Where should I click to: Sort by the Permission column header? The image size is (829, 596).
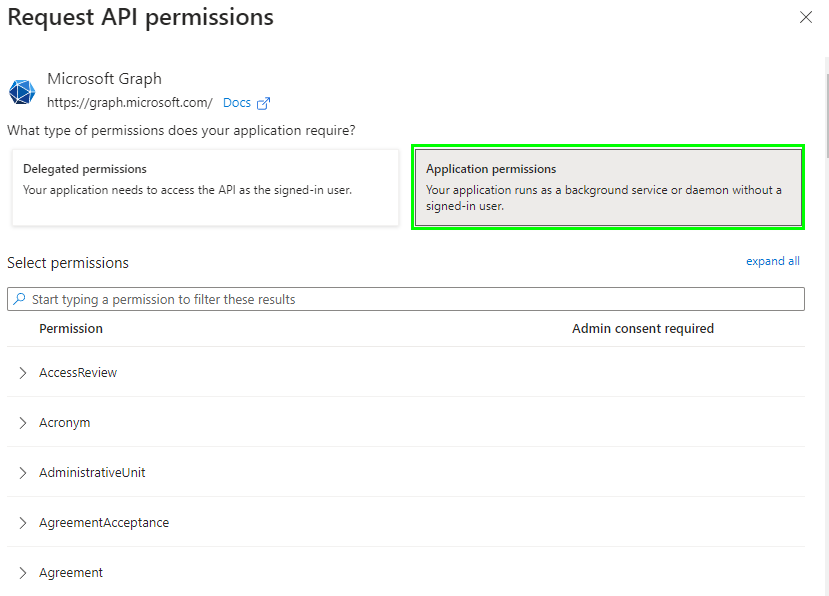[71, 328]
